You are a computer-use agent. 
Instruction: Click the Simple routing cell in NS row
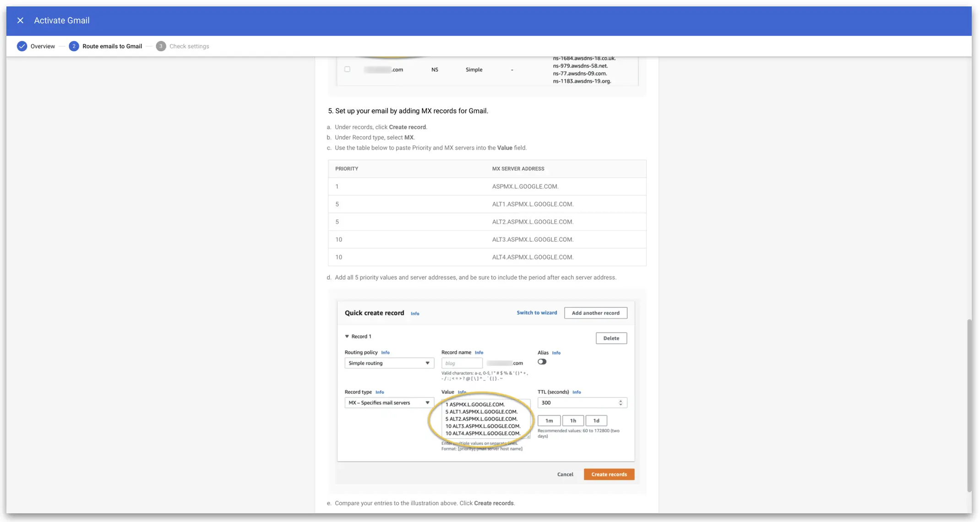click(x=474, y=70)
